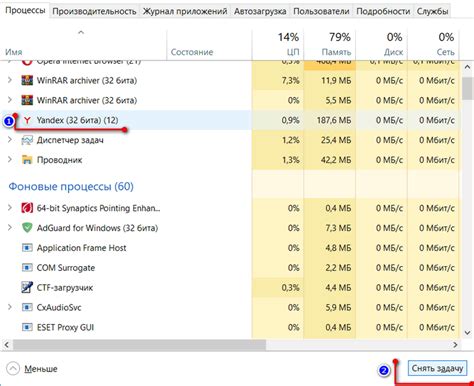Select the Проводник process name
The height and width of the screenshot is (386, 474).
coord(59,160)
